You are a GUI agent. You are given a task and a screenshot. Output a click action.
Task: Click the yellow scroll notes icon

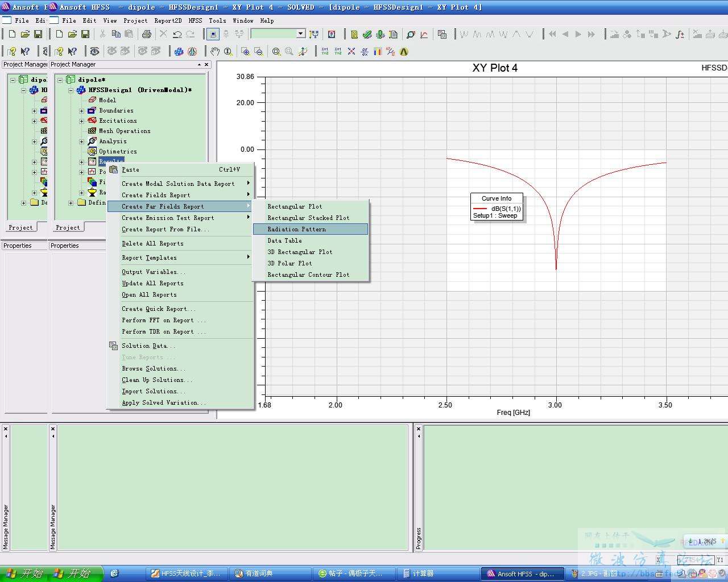(x=354, y=35)
